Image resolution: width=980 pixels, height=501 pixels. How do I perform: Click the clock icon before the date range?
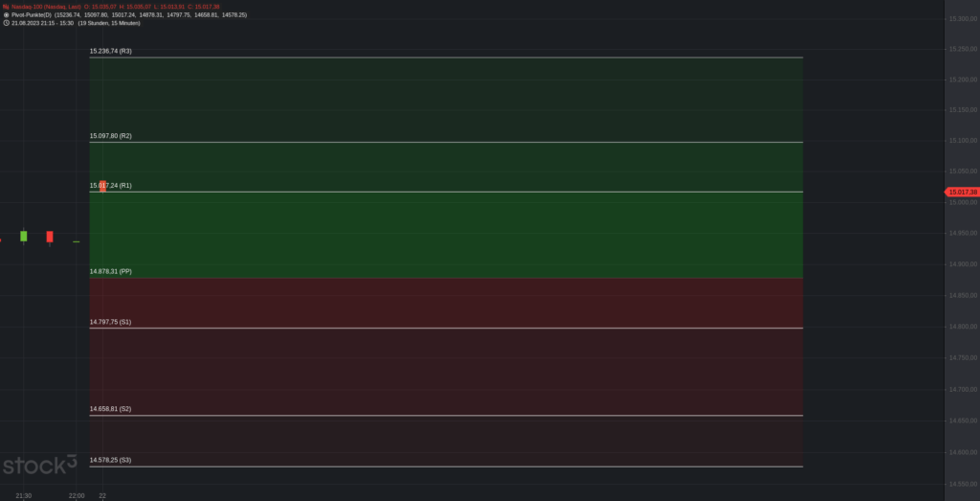[x=7, y=23]
